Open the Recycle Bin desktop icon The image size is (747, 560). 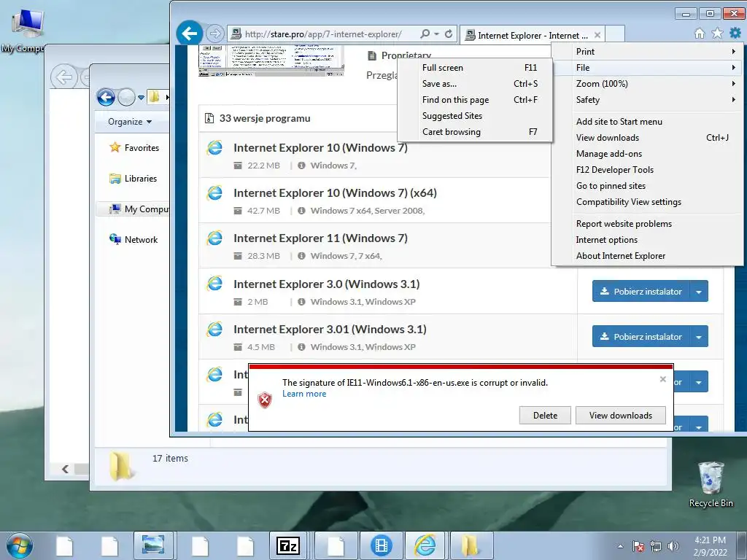[711, 484]
